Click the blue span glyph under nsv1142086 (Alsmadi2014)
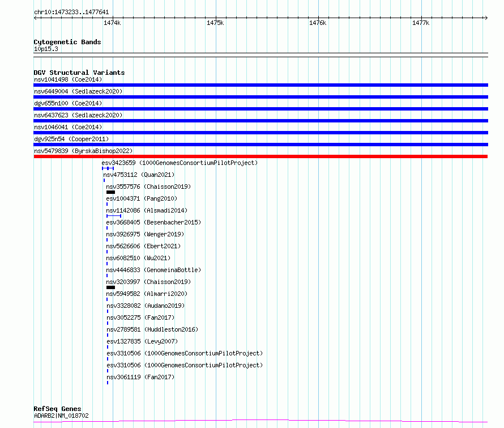Viewport: 504px width, 428px height. tap(114, 216)
